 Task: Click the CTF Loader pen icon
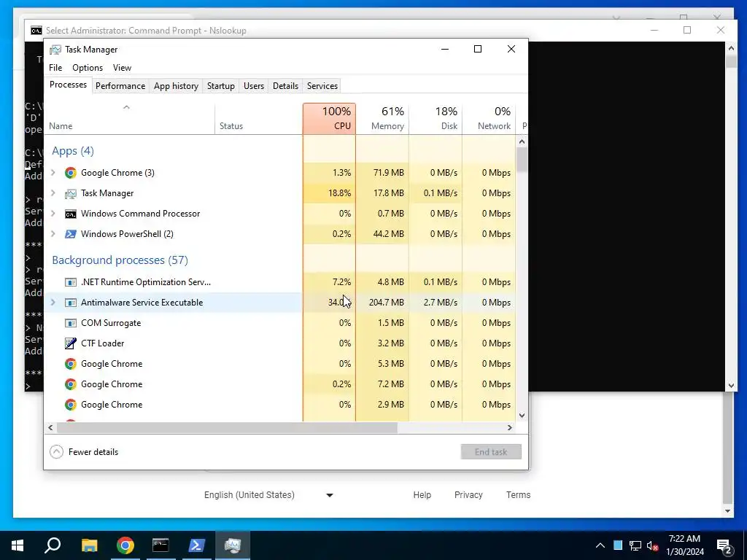pyautogui.click(x=71, y=343)
